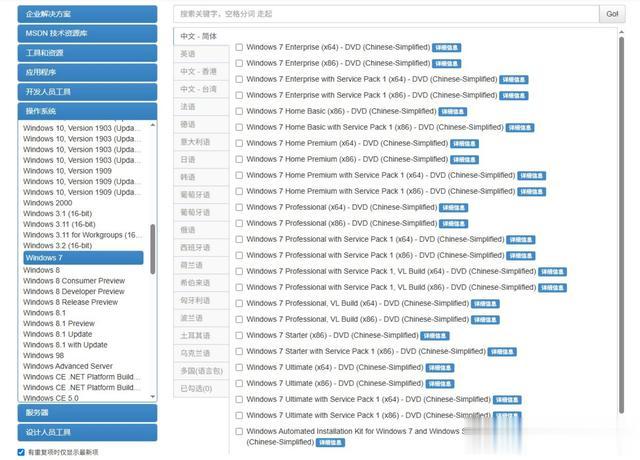
Task: Check Windows 7 Ultimate (x64) DVD checkbox
Action: 239,367
